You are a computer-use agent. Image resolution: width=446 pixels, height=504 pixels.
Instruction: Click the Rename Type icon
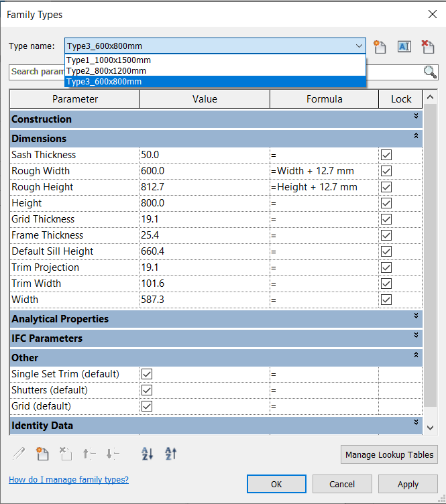pos(404,46)
